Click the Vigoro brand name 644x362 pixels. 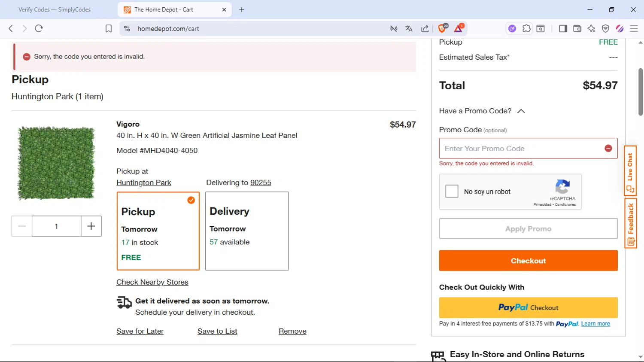(128, 124)
